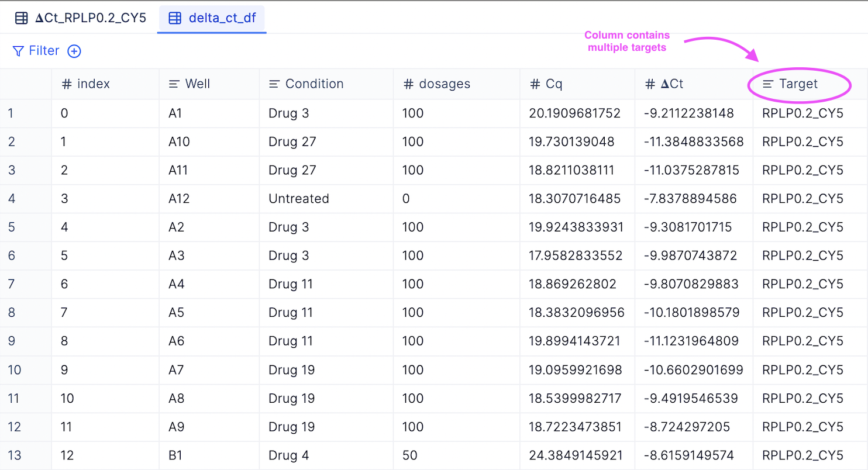Click dosages cell with value 50

[457, 455]
